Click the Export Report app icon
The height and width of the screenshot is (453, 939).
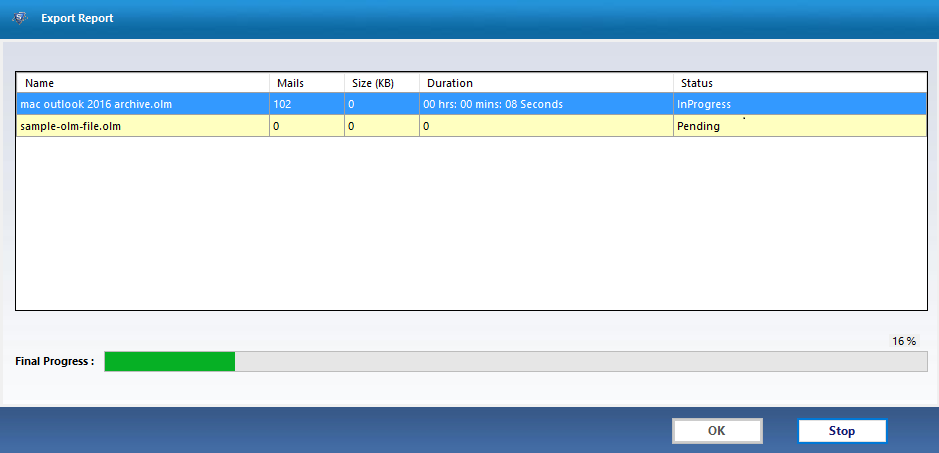click(x=20, y=18)
